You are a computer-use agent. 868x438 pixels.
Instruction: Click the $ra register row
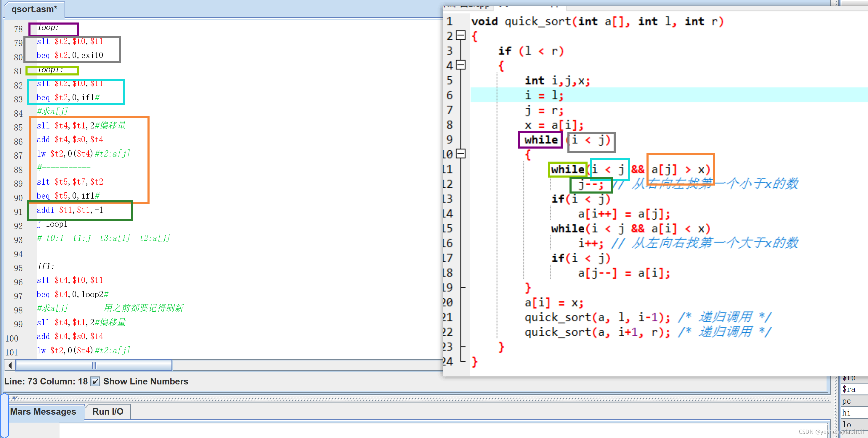pyautogui.click(x=854, y=389)
